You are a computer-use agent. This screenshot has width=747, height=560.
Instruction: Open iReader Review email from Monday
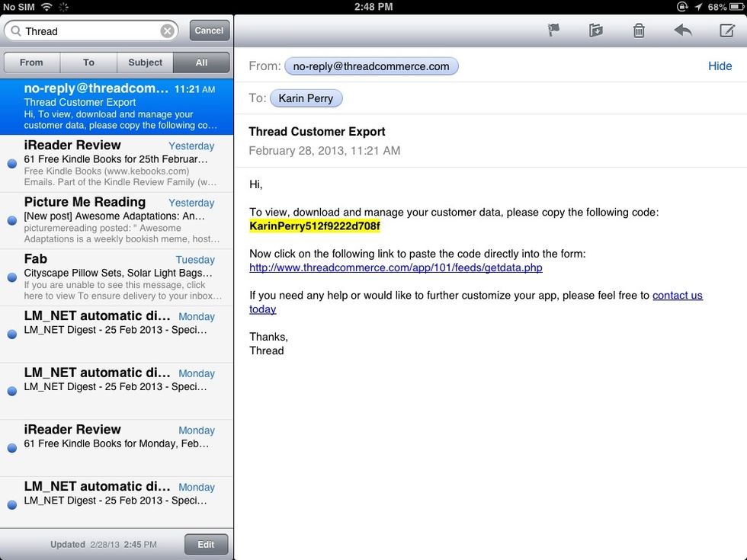tap(117, 448)
